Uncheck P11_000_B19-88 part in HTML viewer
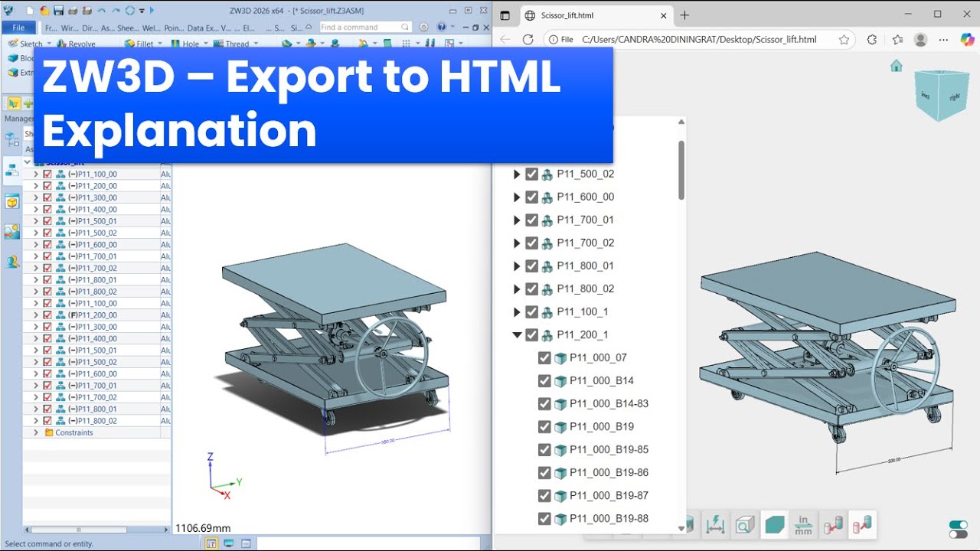The width and height of the screenshot is (980, 551). (x=544, y=518)
